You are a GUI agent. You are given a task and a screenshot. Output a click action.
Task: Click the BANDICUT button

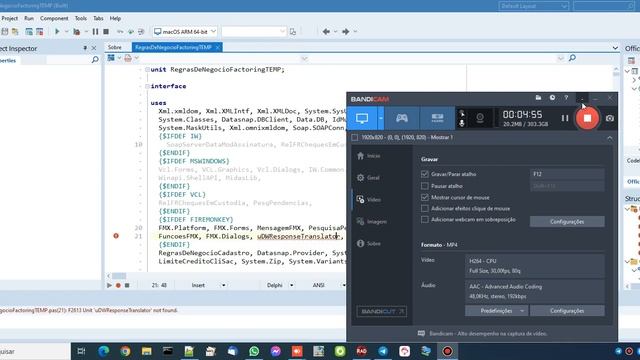(382, 311)
